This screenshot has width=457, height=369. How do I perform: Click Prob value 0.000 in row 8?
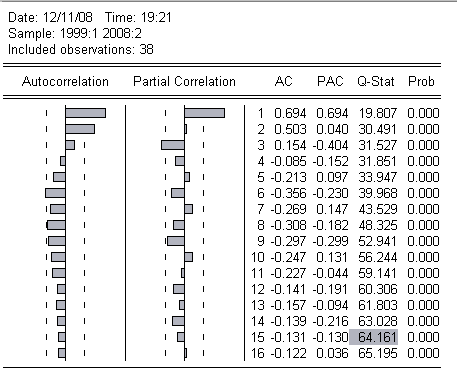click(423, 225)
